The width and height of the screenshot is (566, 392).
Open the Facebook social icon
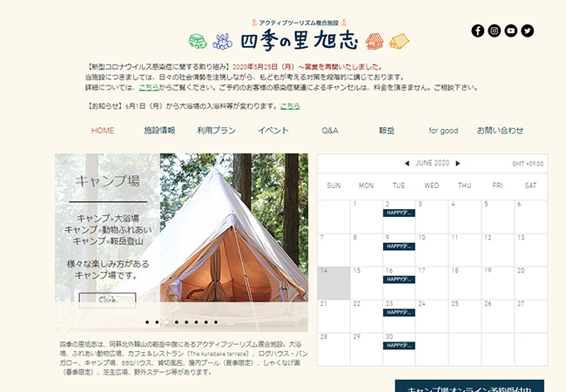477,30
